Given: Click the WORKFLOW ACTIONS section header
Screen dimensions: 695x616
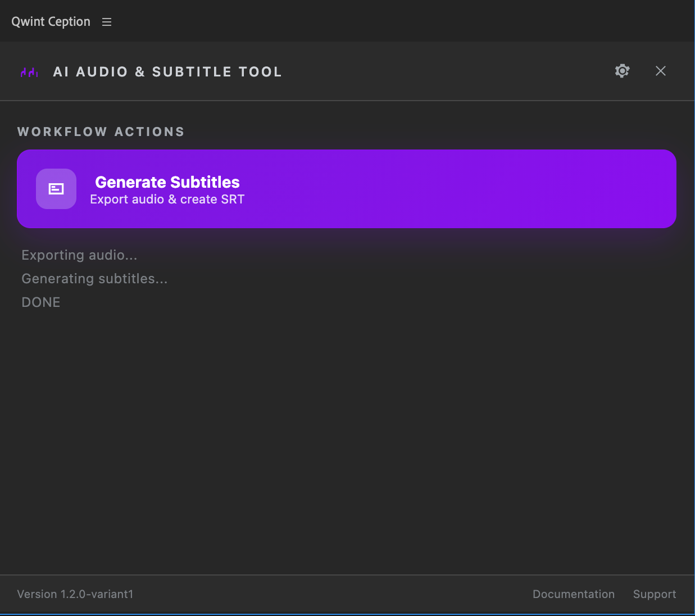Looking at the screenshot, I should tap(101, 132).
